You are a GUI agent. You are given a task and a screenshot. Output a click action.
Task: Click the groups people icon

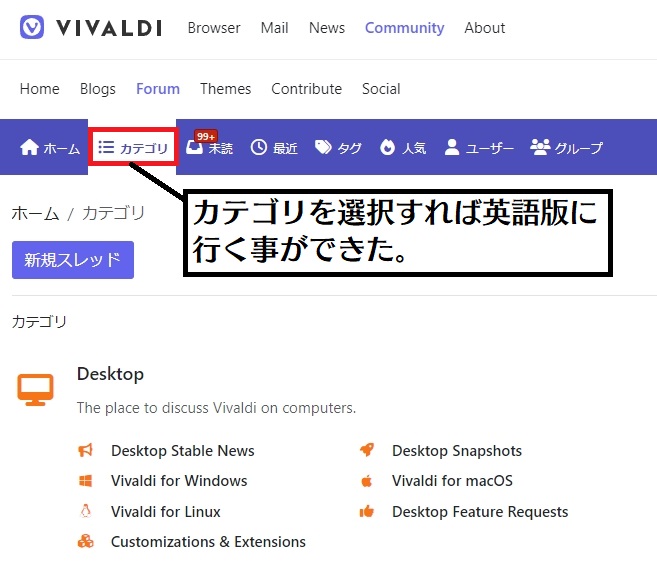tap(540, 147)
